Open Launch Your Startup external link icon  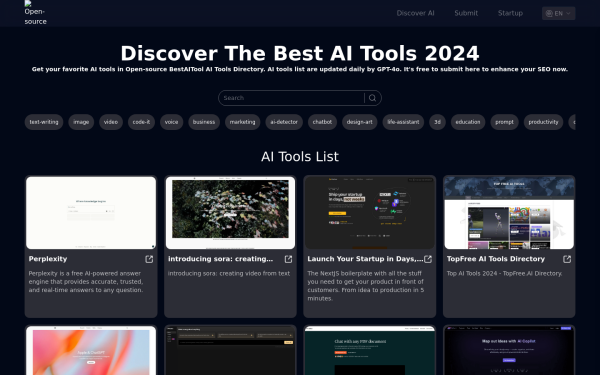click(x=428, y=259)
